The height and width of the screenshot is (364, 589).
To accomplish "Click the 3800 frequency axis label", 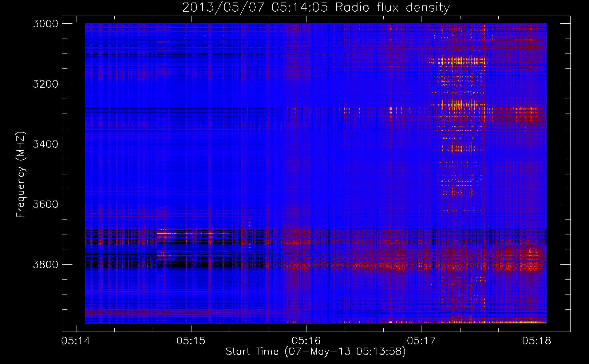I will (x=46, y=265).
